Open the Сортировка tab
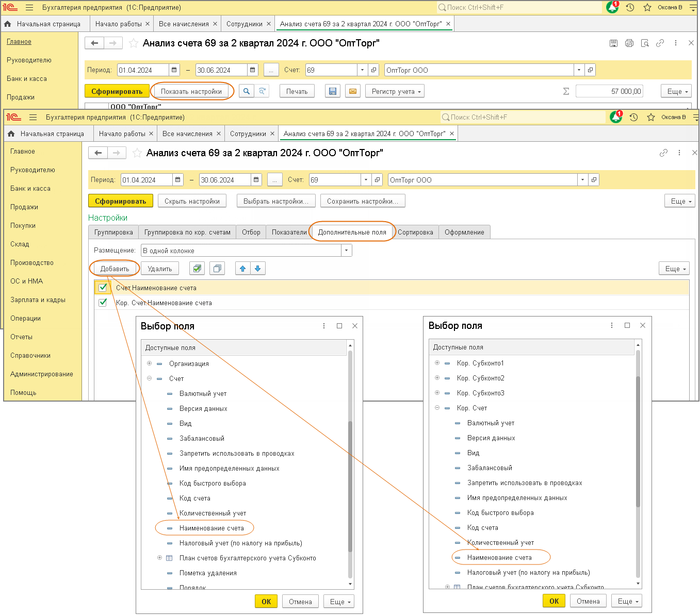The image size is (700, 615). [415, 232]
